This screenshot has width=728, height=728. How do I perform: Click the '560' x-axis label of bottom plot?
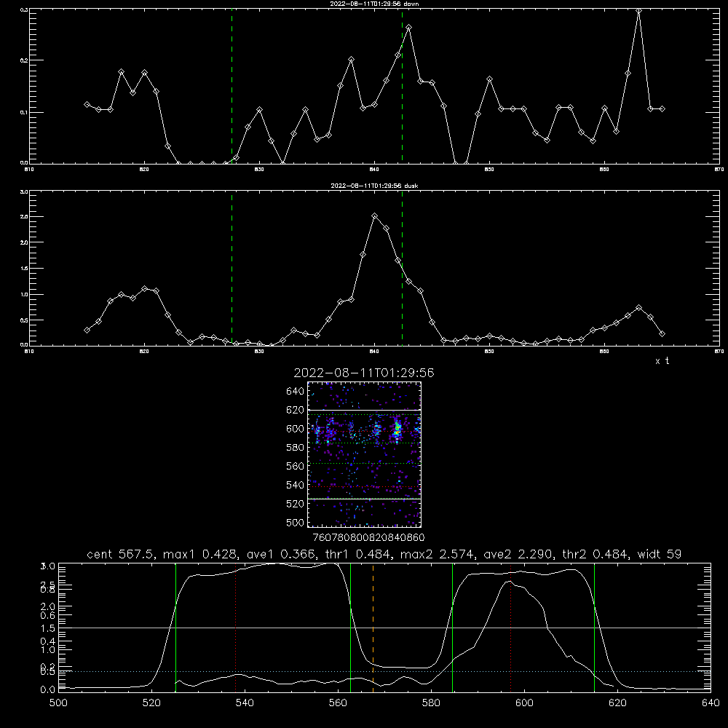pos(338,703)
